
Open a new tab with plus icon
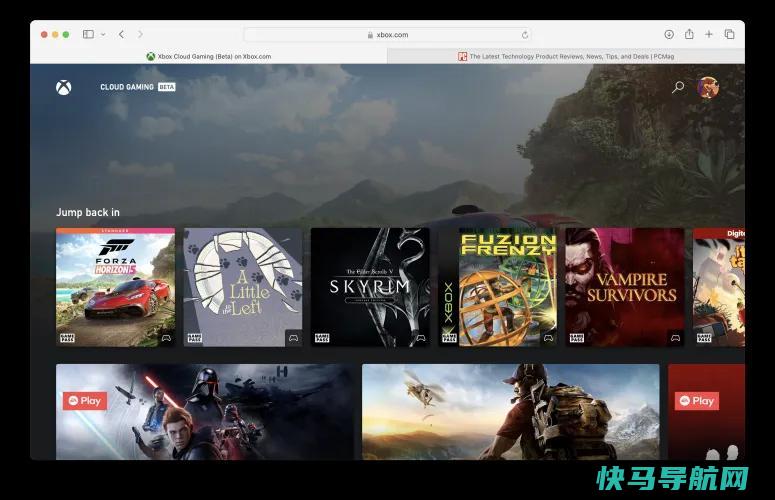click(x=709, y=34)
